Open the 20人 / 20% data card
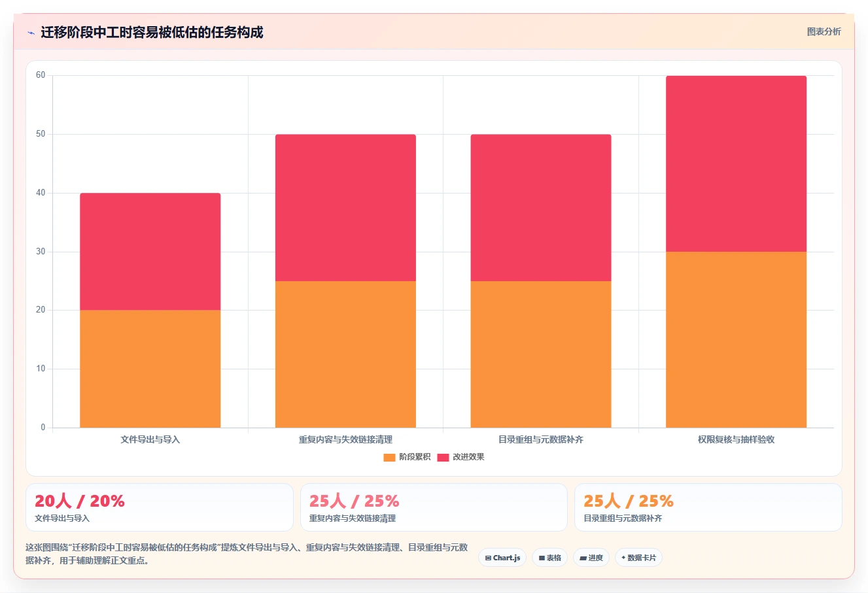 (x=160, y=507)
